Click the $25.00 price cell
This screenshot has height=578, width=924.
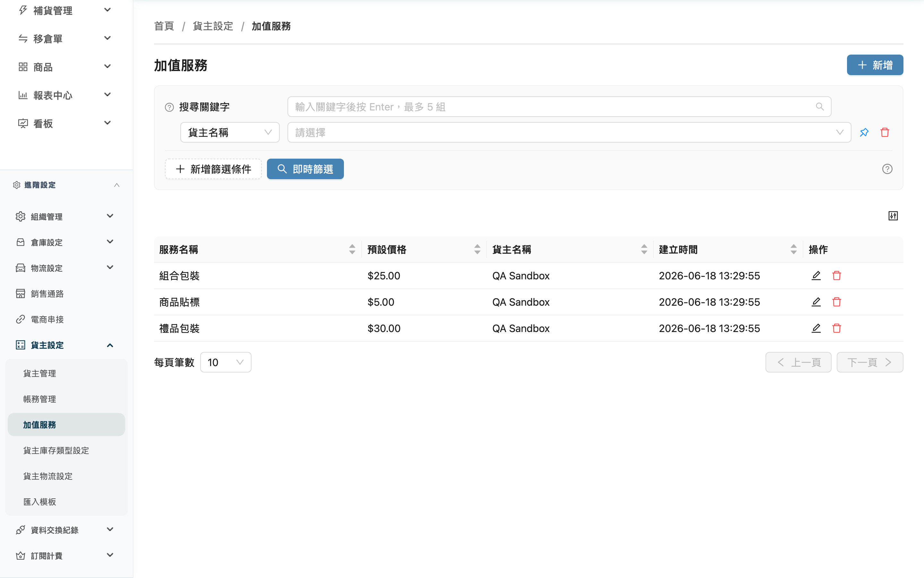click(384, 276)
